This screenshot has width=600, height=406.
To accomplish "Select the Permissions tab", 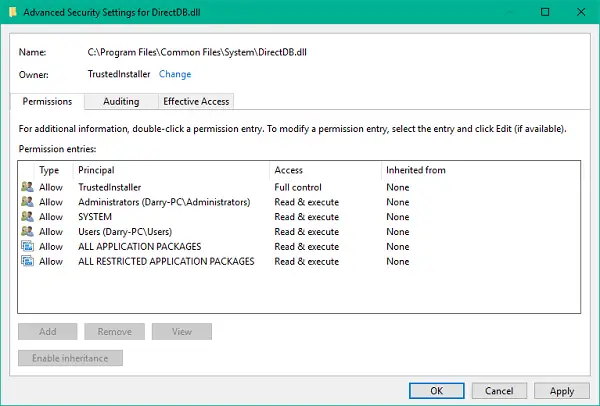I will pyautogui.click(x=47, y=101).
